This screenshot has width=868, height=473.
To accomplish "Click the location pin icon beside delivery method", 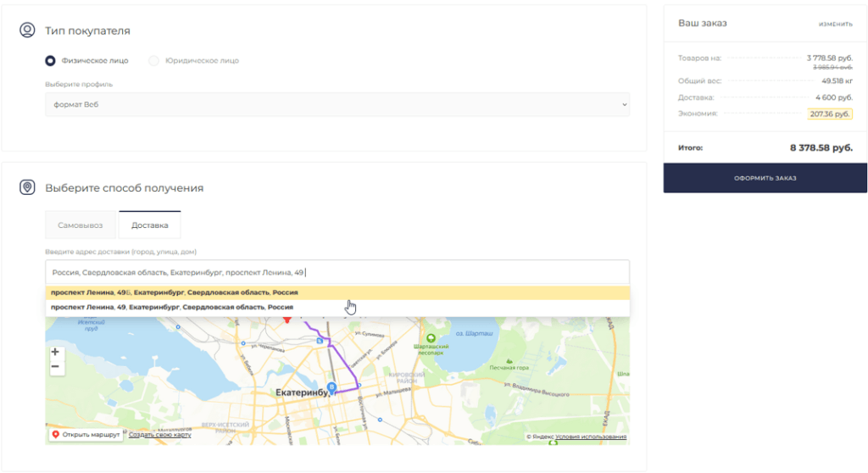I will [27, 187].
